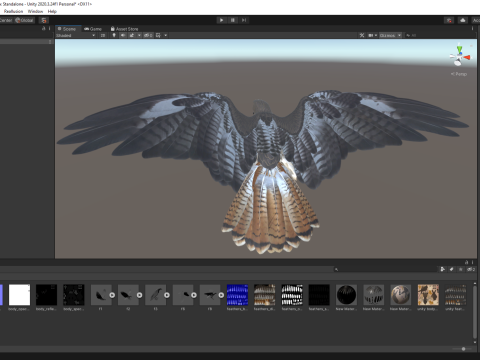Select the f2 model thumbnail
480x360 pixels.
point(128,295)
